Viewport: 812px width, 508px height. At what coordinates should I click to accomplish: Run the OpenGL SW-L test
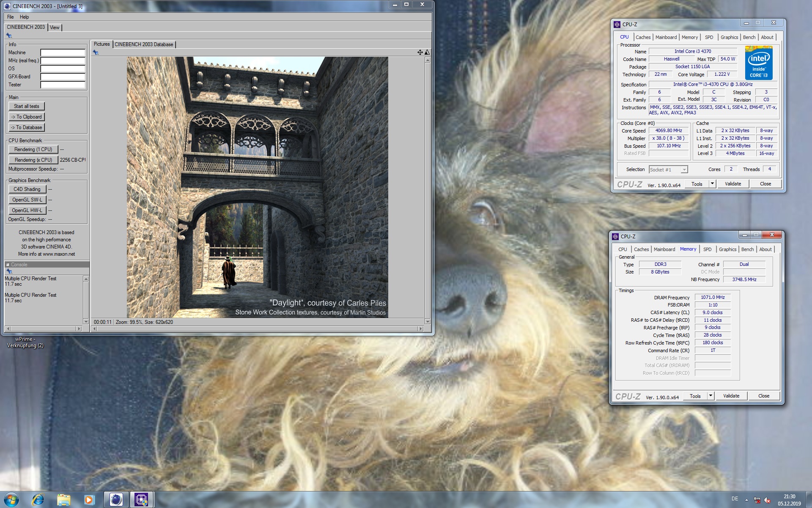(27, 200)
